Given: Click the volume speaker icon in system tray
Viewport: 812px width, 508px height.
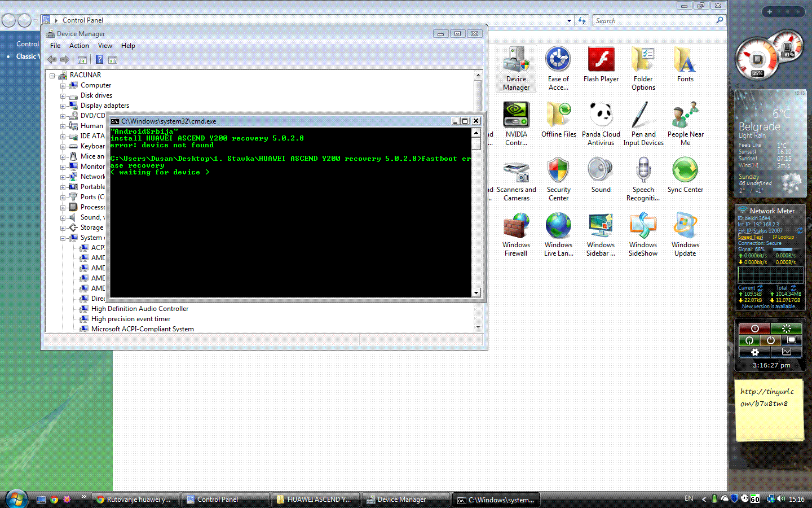Looking at the screenshot, I should point(781,499).
